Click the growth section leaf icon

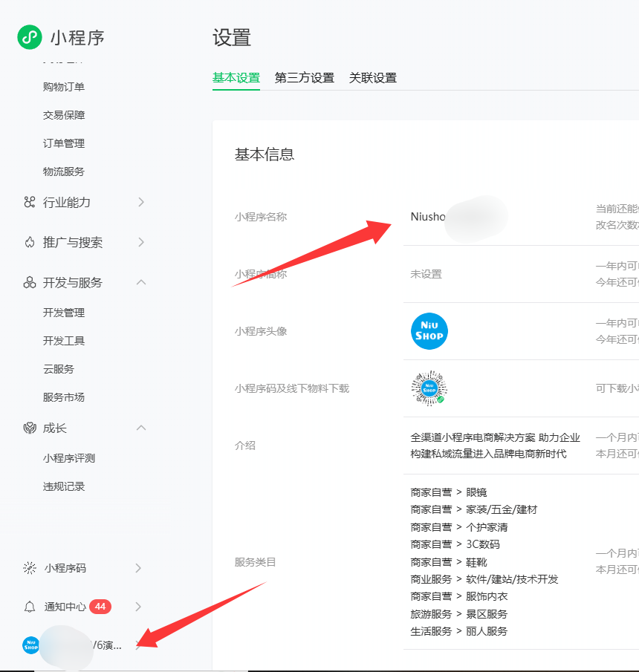30,428
